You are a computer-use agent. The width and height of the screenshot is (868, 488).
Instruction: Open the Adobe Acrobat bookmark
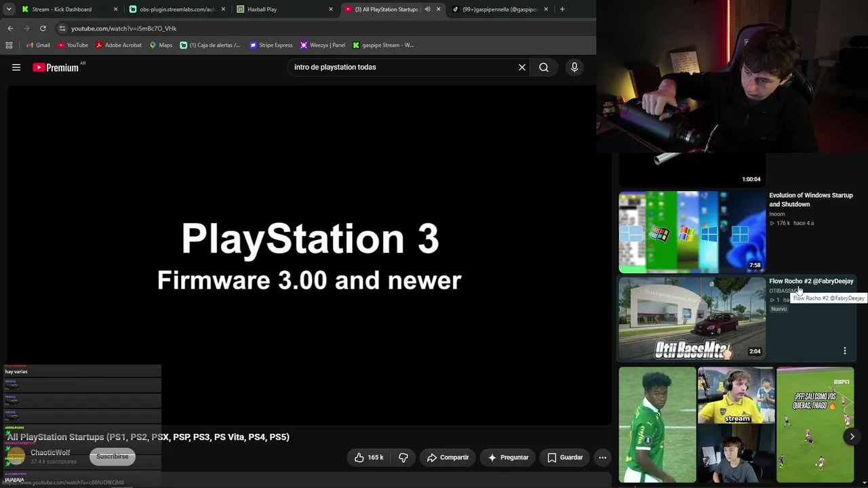point(119,45)
